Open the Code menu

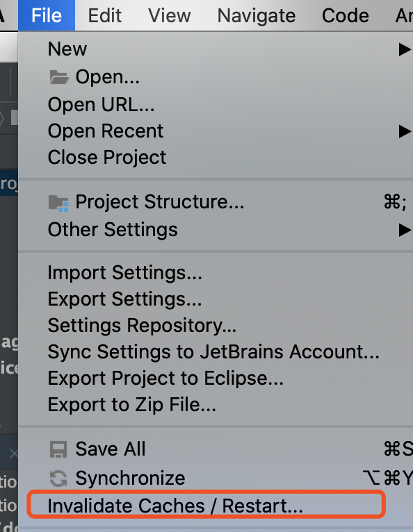(x=346, y=15)
